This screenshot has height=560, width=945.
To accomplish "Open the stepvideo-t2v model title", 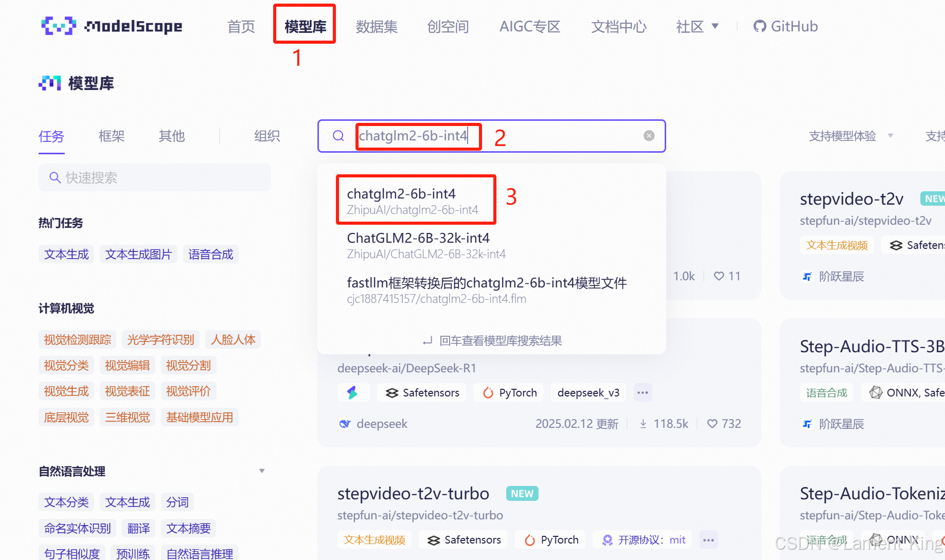I will (x=851, y=199).
